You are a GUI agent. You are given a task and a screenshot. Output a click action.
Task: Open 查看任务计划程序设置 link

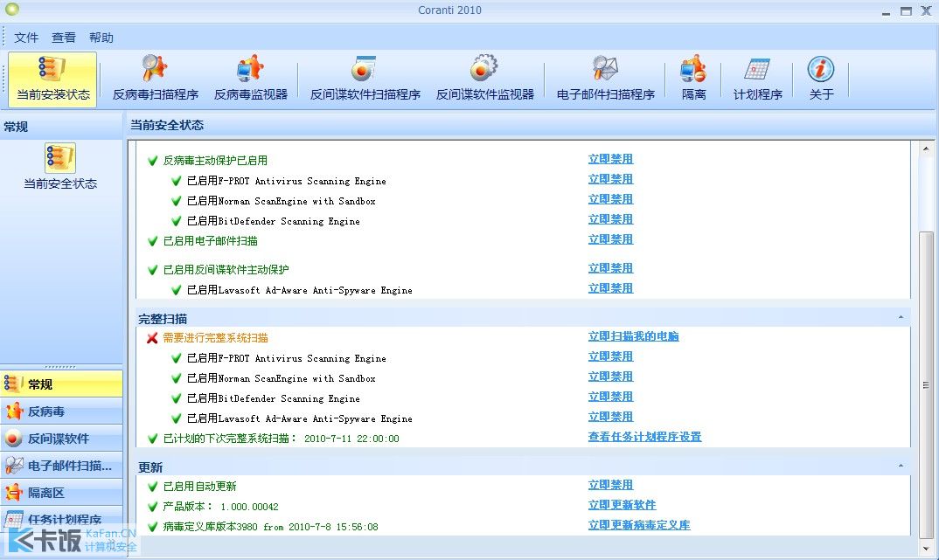point(644,437)
